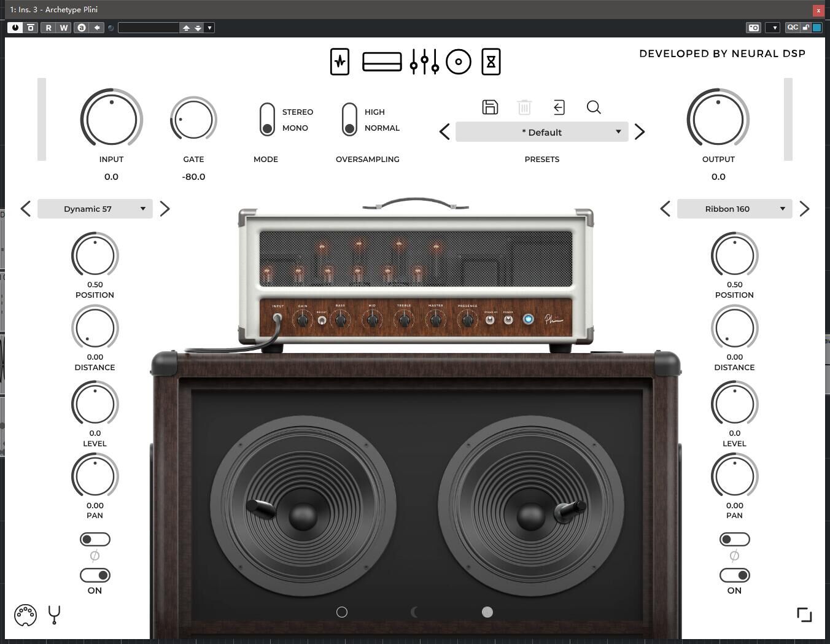The image size is (830, 644).
Task: Open the tuner fork icon
Action: tap(54, 615)
